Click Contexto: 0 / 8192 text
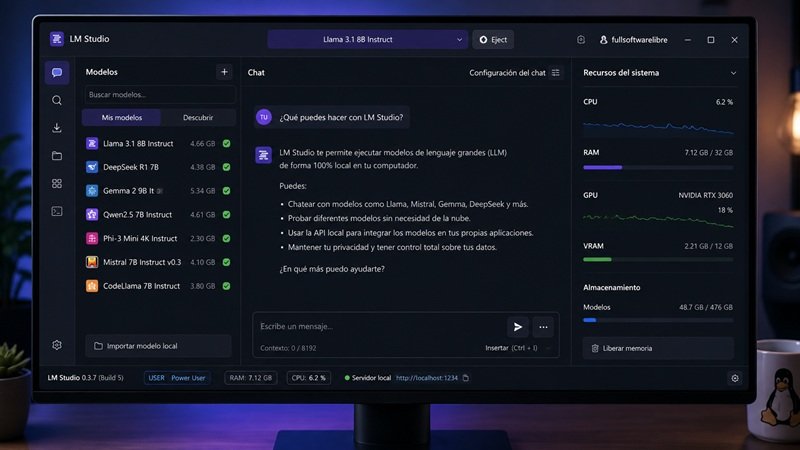 pyautogui.click(x=288, y=348)
